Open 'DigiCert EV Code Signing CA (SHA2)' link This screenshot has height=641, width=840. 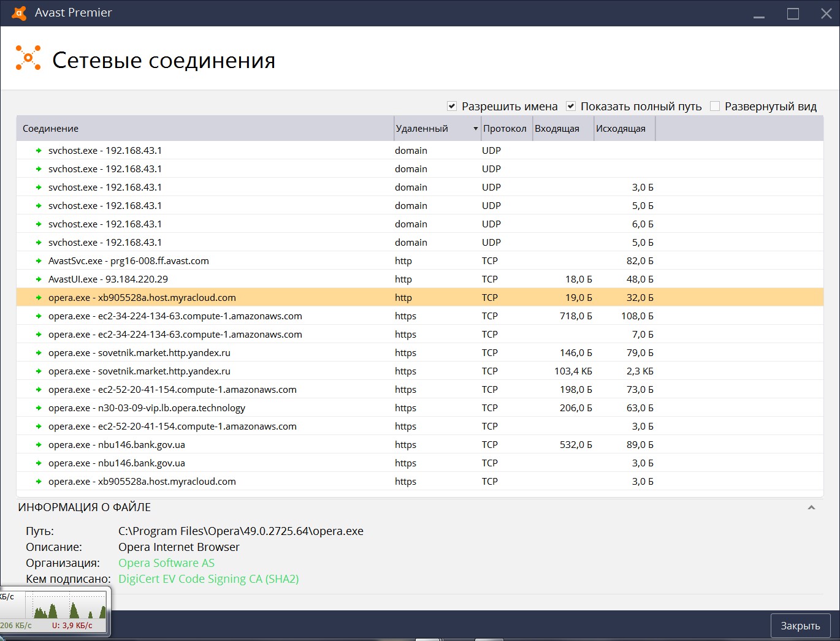pyautogui.click(x=208, y=579)
